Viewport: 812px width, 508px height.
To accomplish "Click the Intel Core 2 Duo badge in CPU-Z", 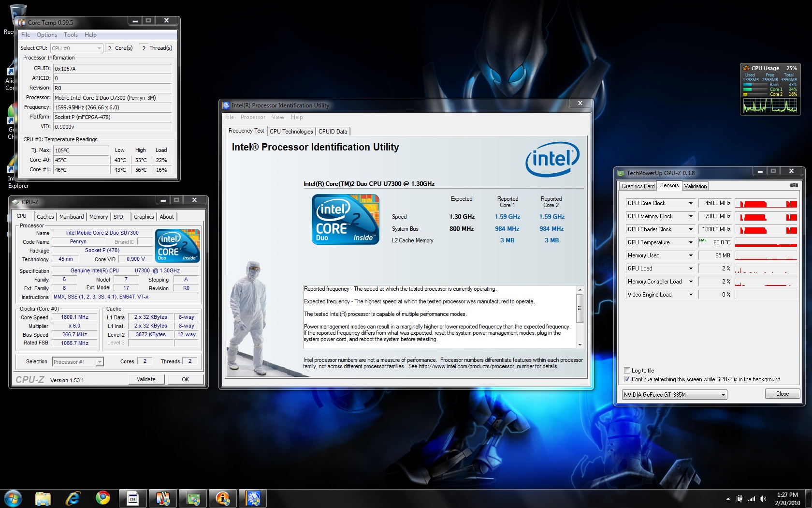I will (x=177, y=246).
